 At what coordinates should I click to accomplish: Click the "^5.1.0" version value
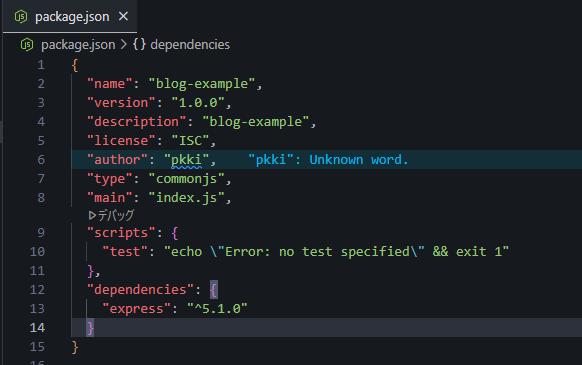[x=217, y=309]
